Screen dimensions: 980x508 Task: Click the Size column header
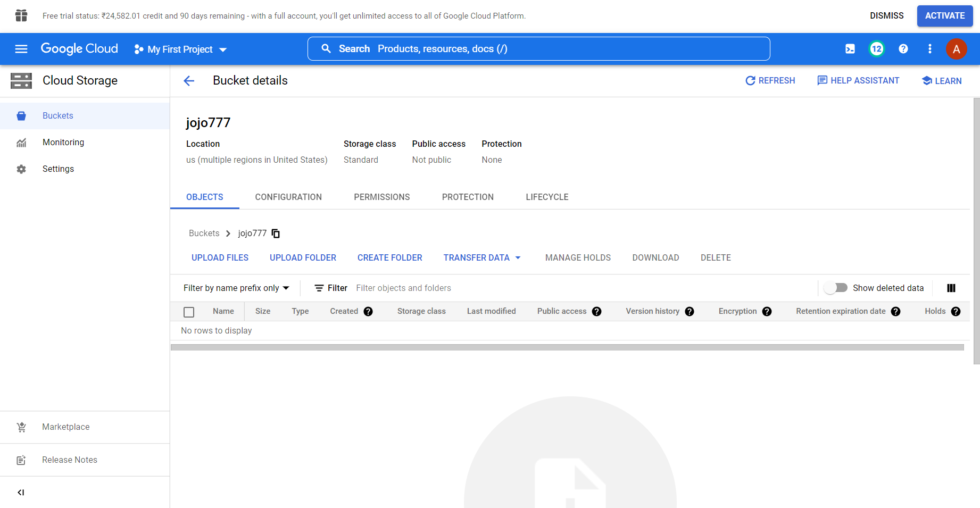(263, 312)
